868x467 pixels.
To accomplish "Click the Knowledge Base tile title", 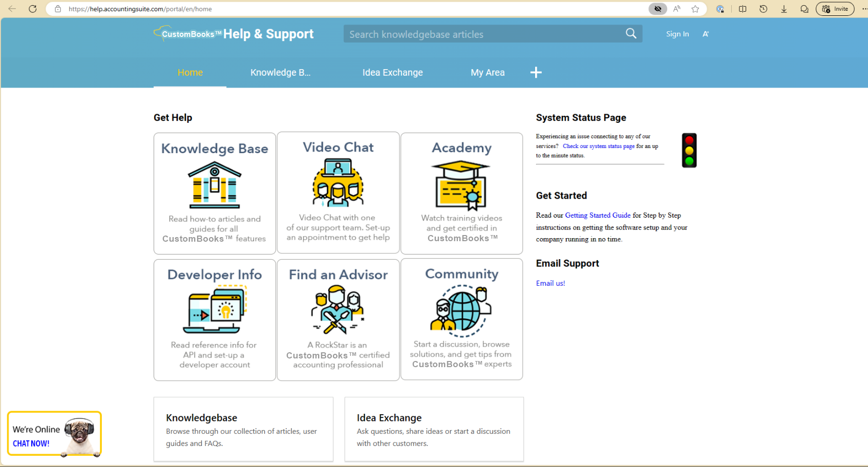I will pyautogui.click(x=215, y=148).
